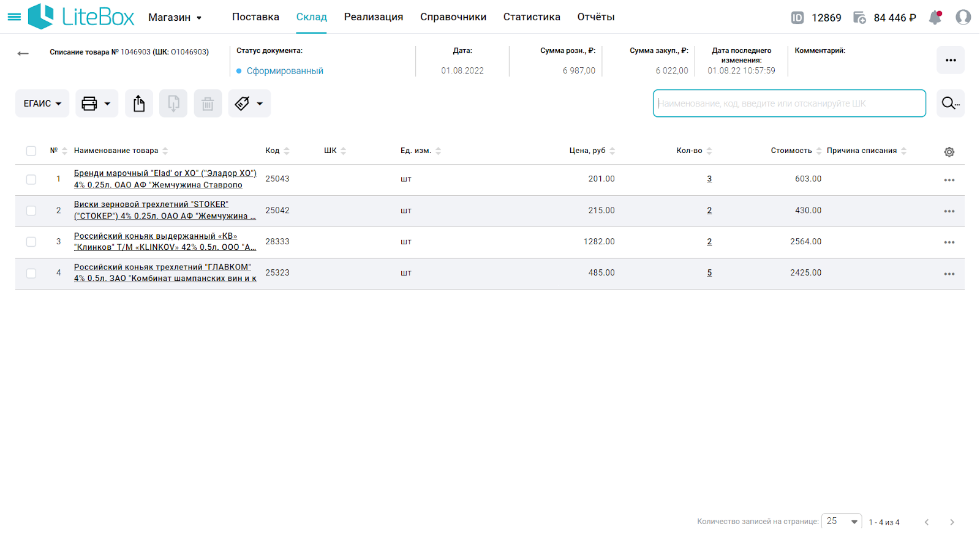980x551 pixels.
Task: Open row actions for item 28333
Action: (x=949, y=242)
